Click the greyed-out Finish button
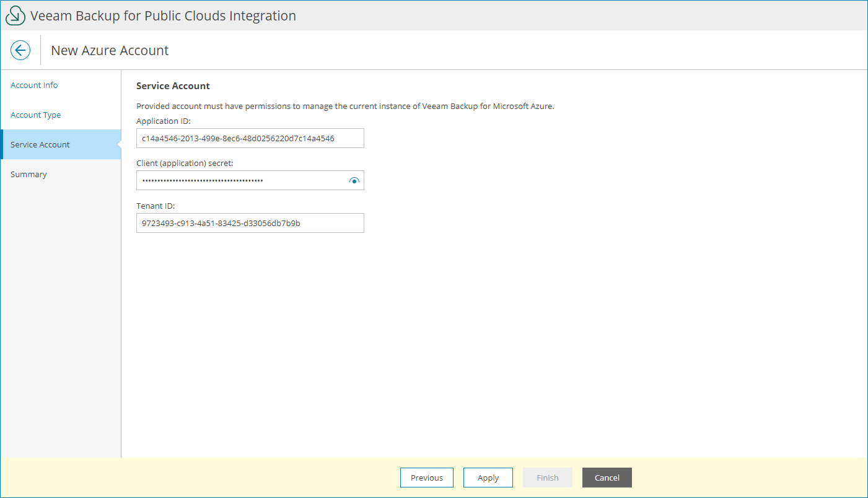Screen dimensions: 868x498 coord(548,478)
